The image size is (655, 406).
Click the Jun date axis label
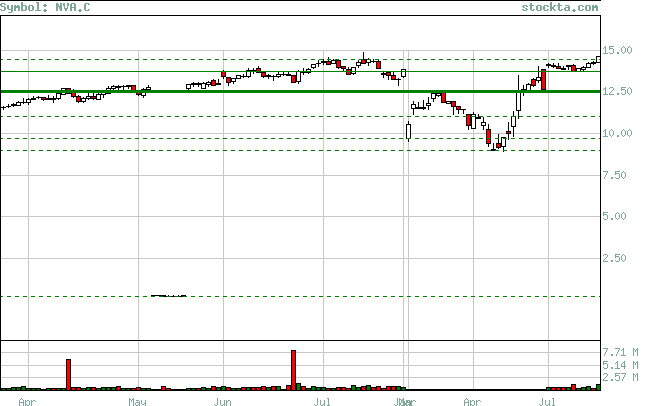(x=222, y=402)
